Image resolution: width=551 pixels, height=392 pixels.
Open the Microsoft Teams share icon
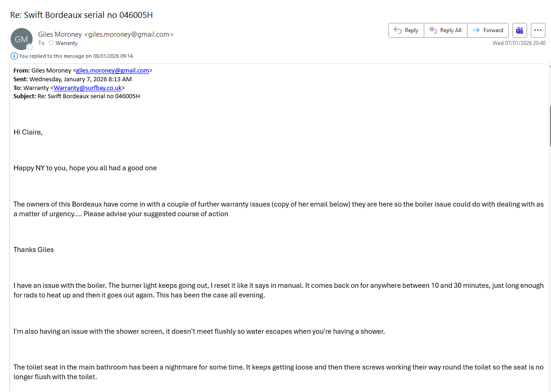tap(519, 30)
